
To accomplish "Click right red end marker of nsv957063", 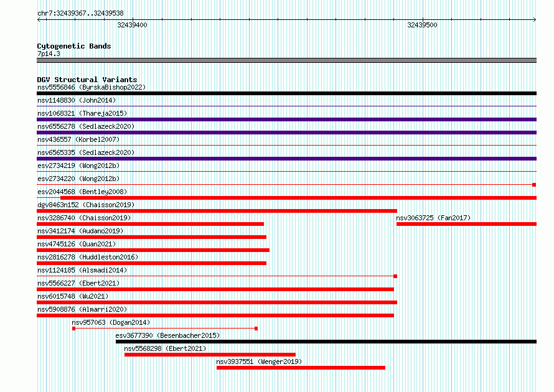I will (256, 329).
